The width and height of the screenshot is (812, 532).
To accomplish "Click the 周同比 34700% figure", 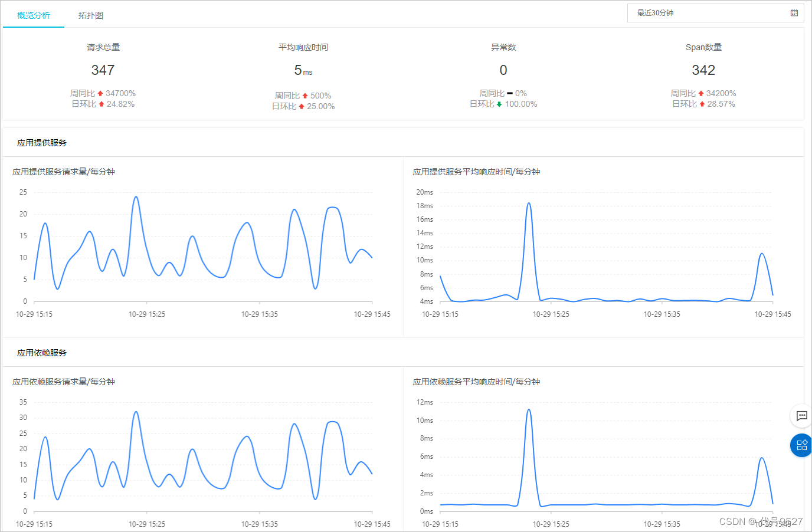I will pos(103,93).
